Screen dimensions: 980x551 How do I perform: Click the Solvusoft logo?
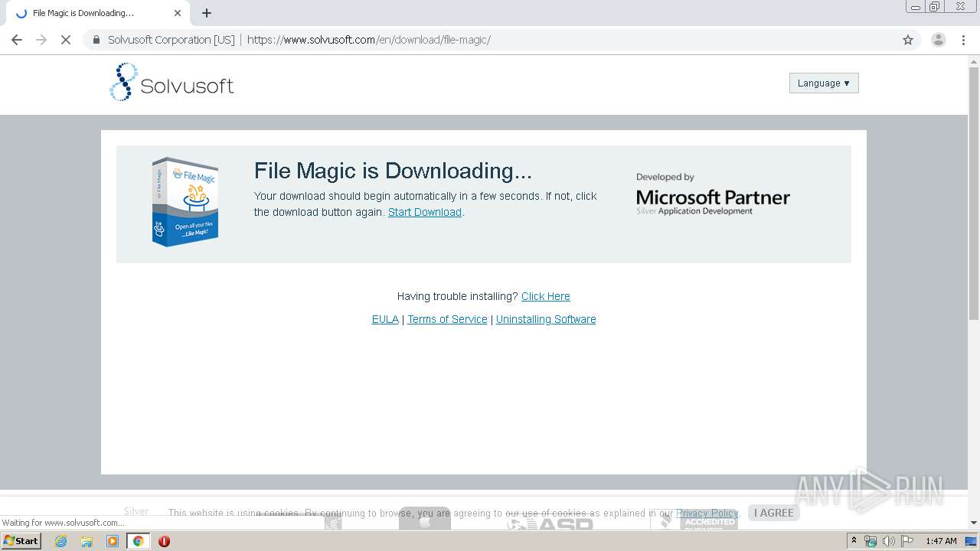(171, 83)
